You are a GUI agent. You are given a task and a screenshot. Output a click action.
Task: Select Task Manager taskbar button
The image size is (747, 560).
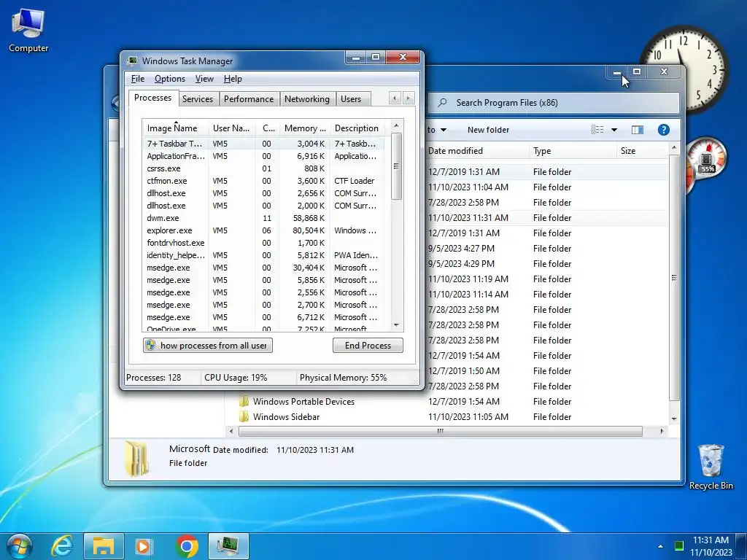(228, 546)
